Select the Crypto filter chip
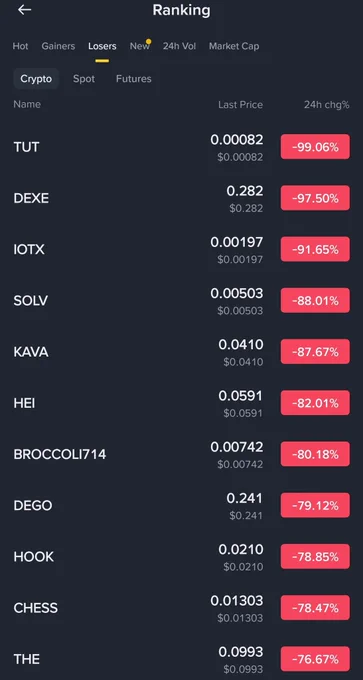363x680 pixels. pyautogui.click(x=36, y=78)
